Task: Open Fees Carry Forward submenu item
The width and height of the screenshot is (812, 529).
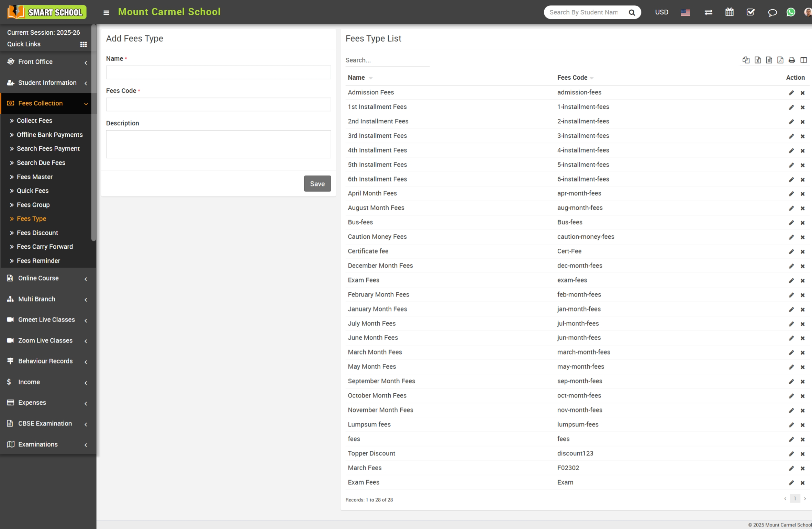Action: tap(45, 247)
